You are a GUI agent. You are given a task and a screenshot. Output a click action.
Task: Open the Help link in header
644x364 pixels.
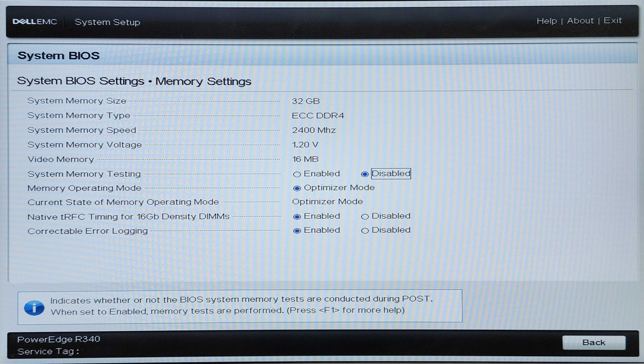546,21
